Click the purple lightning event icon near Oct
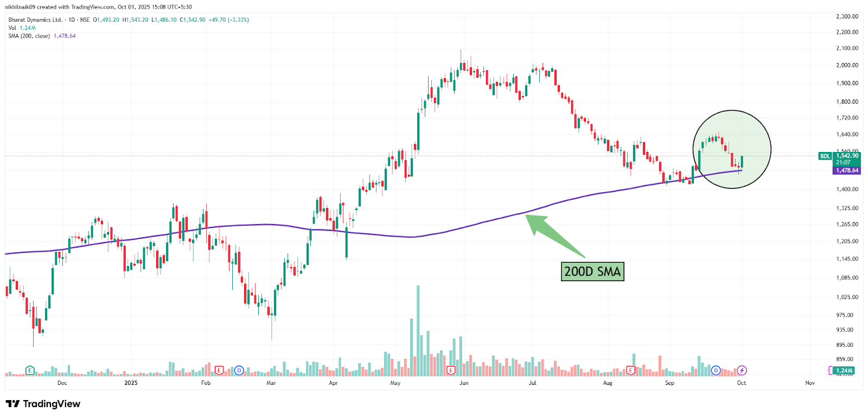The height and width of the screenshot is (418, 868). pos(742,370)
